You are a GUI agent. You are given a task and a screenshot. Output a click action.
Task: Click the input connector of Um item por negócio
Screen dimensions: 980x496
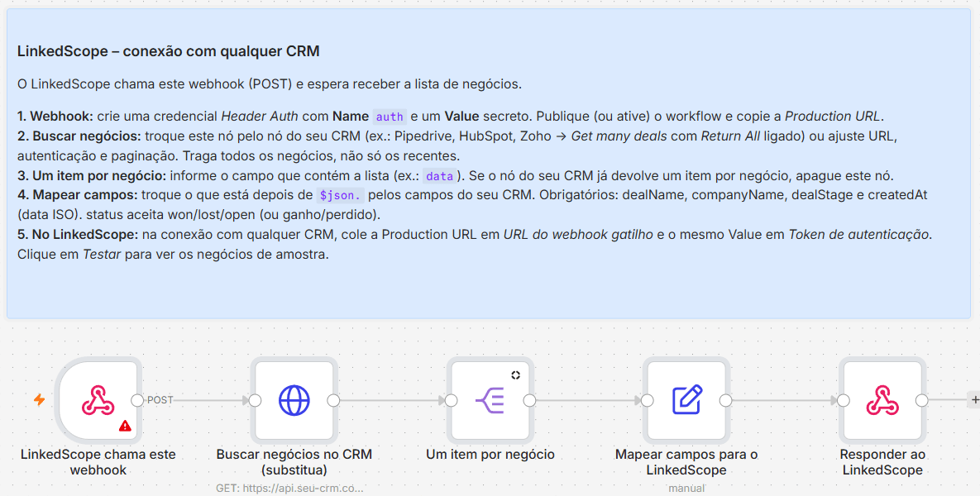452,400
